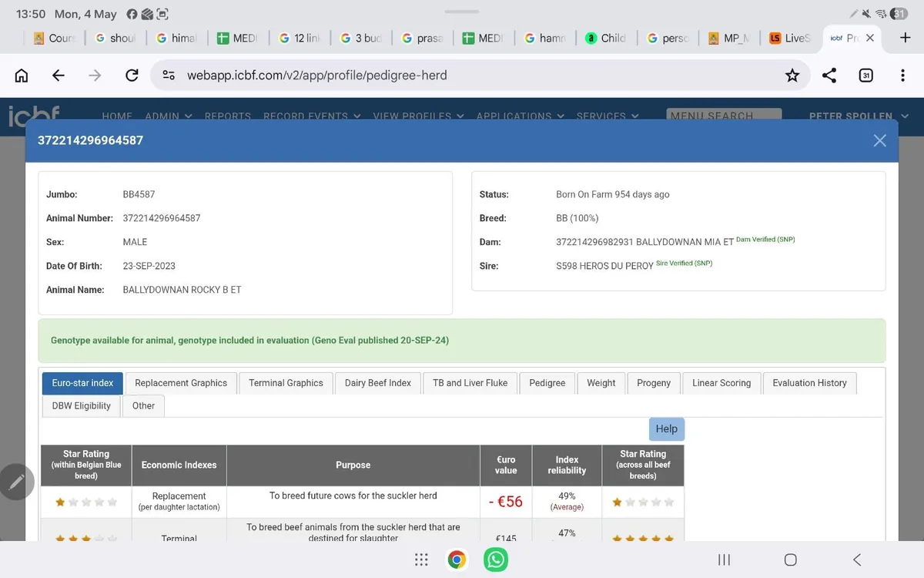Viewport: 924px width, 578px height.
Task: Open the Pedigree tab
Action: (x=547, y=383)
